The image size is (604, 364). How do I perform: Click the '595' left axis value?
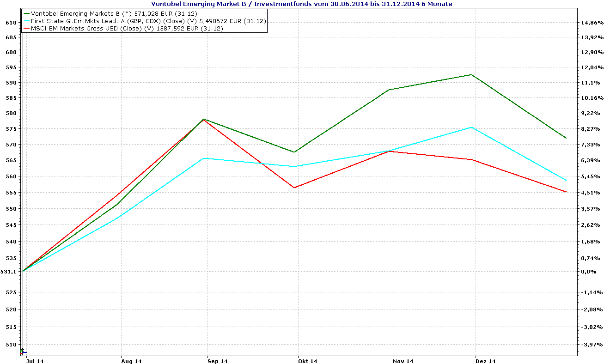(12, 67)
